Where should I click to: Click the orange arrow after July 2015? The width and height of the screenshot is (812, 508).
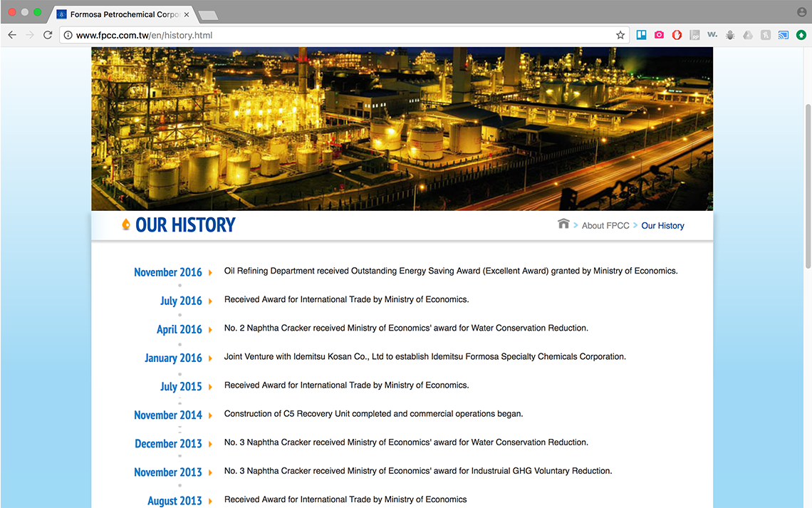coord(210,387)
